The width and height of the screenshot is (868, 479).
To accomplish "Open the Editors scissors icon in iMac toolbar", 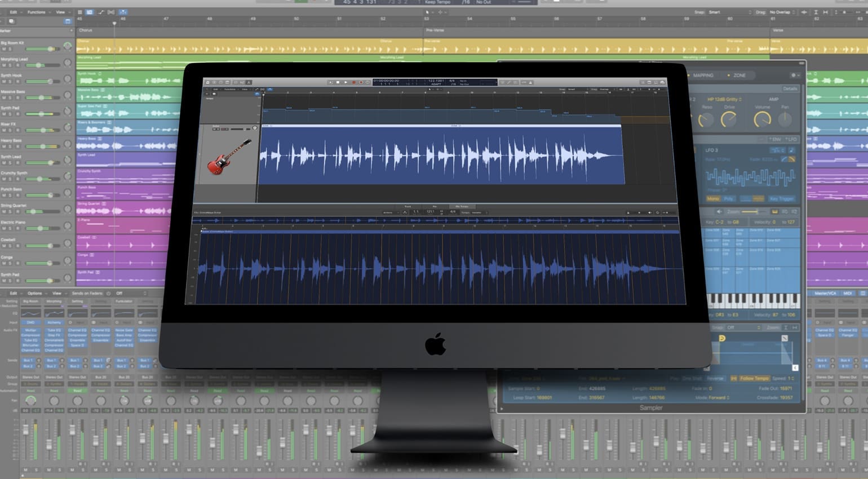I will click(249, 82).
